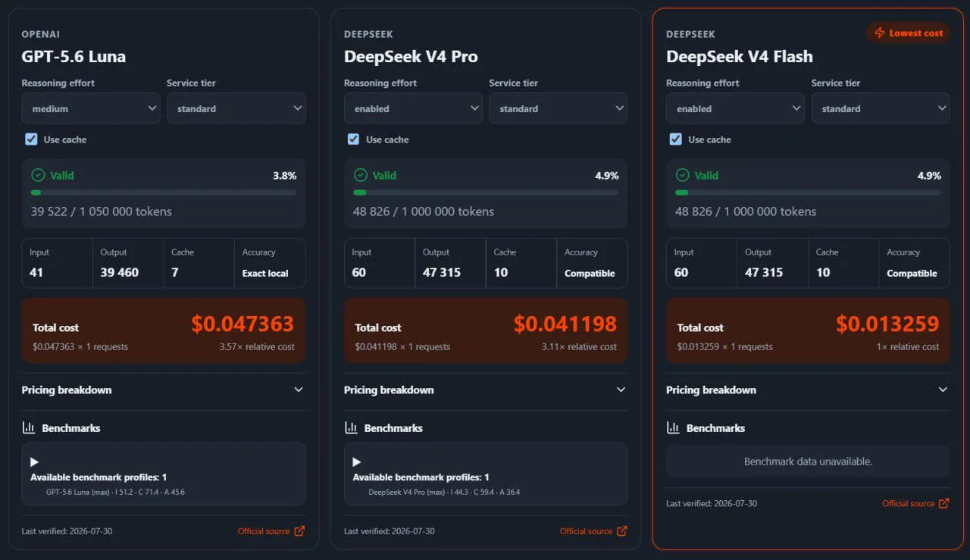The image size is (970, 560).
Task: Click Benchmarks bar-chart icon in GPT-5.6 Luna card
Action: click(x=29, y=428)
